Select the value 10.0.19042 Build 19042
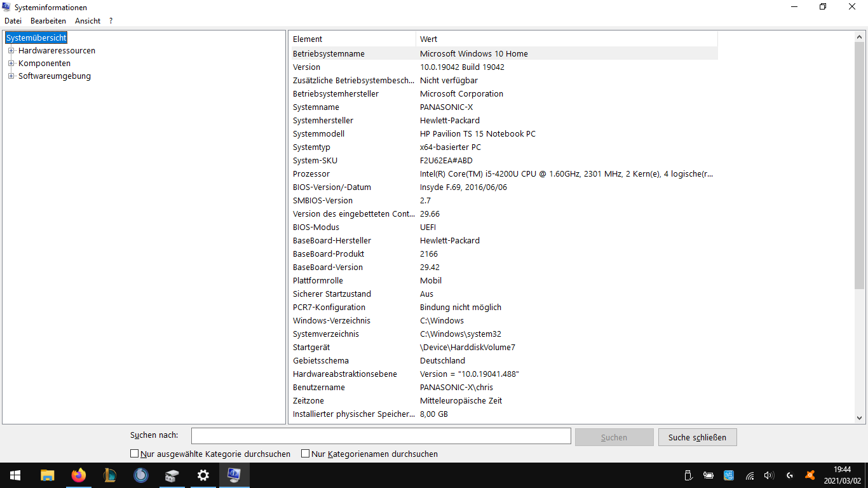The image size is (868, 488). click(x=462, y=67)
